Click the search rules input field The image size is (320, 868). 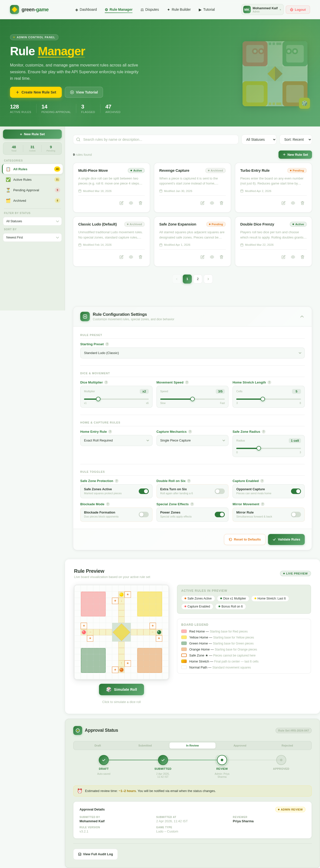pyautogui.click(x=155, y=139)
